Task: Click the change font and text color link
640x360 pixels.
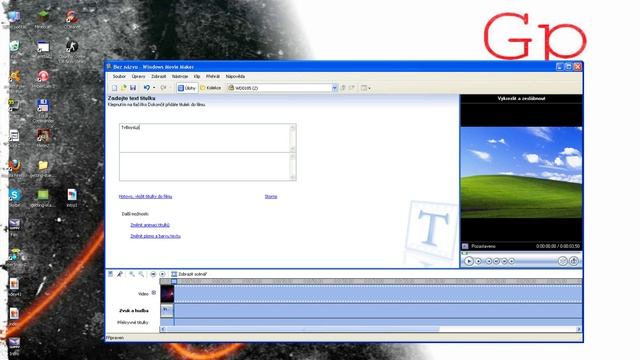Action: click(x=156, y=236)
